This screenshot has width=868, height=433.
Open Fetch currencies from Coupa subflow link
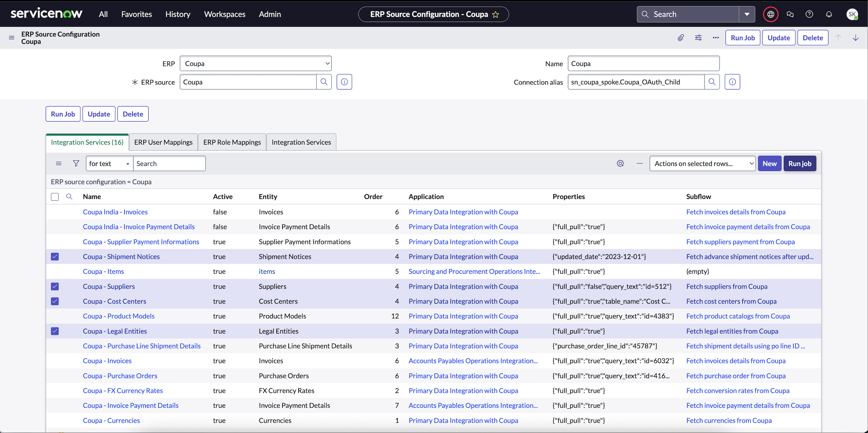(729, 420)
